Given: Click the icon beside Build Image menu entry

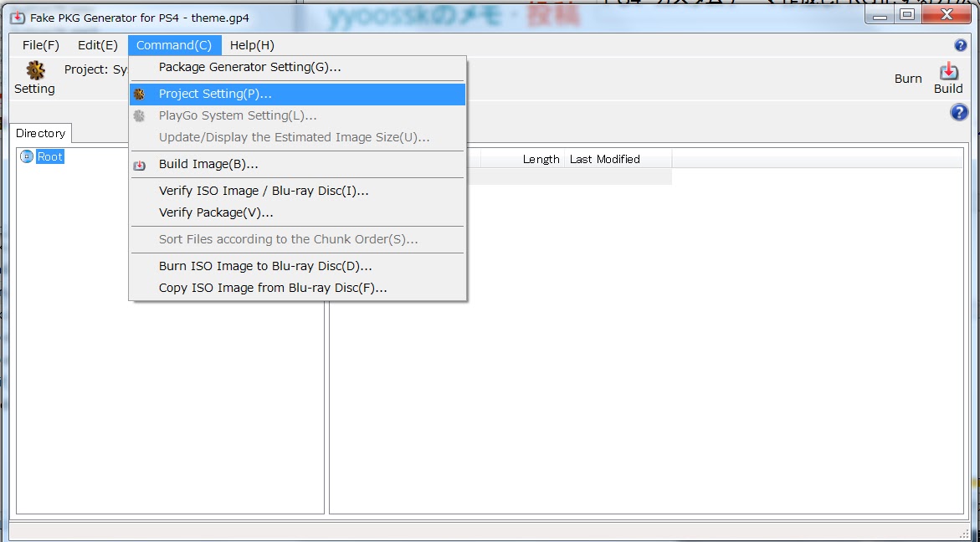Looking at the screenshot, I should coord(140,165).
